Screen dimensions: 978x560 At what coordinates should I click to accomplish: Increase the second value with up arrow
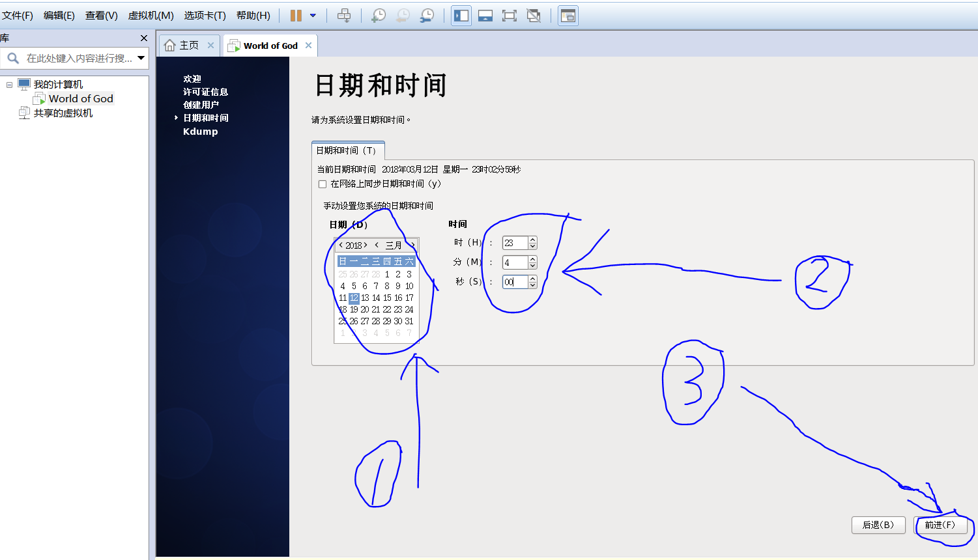click(x=532, y=279)
